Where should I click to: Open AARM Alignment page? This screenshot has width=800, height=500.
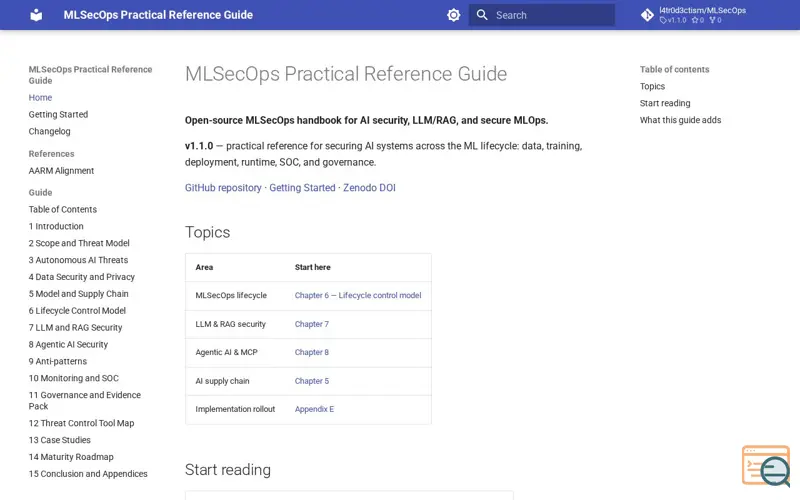click(61, 170)
